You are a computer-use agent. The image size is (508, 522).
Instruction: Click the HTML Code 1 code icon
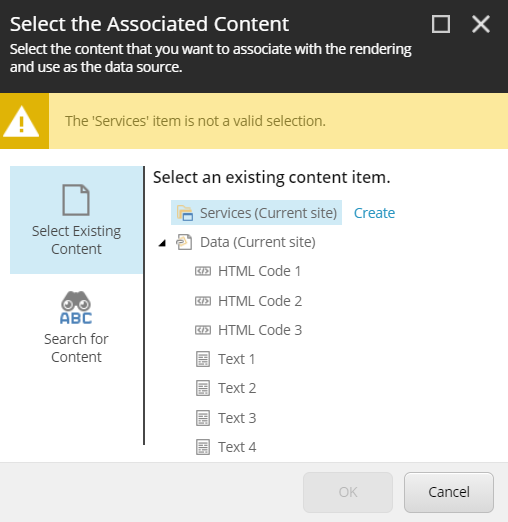[203, 271]
